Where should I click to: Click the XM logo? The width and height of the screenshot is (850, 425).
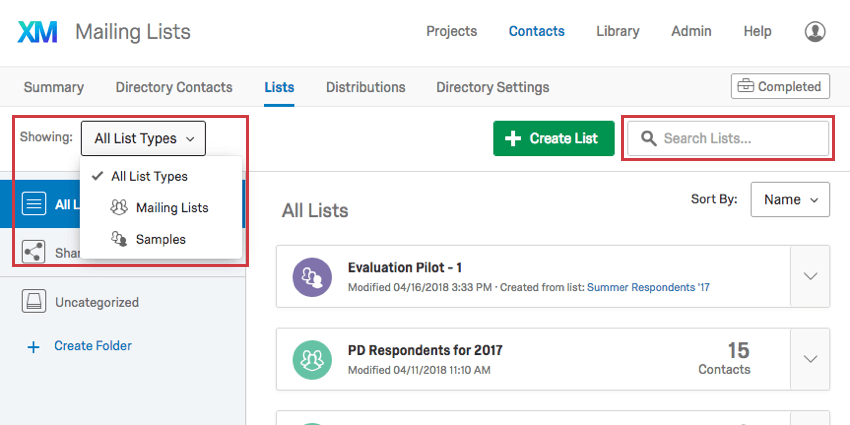click(x=37, y=32)
